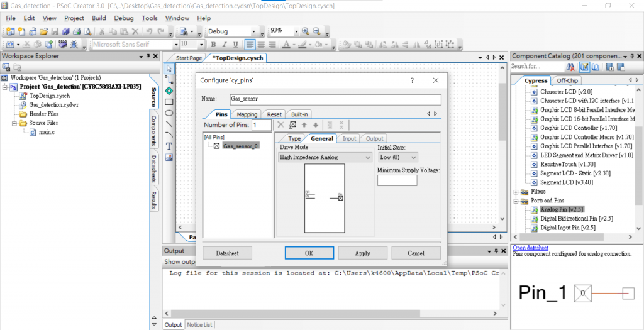
Task: Toggle Italic text formatting
Action: [225, 45]
